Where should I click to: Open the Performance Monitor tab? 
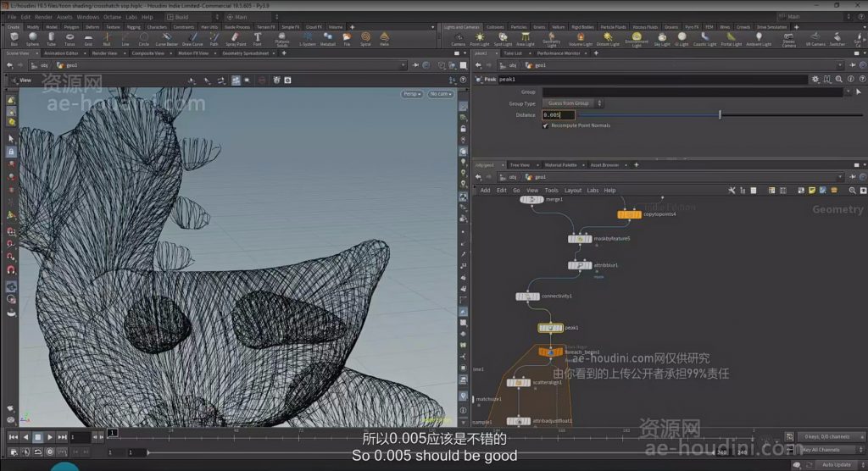click(x=558, y=53)
